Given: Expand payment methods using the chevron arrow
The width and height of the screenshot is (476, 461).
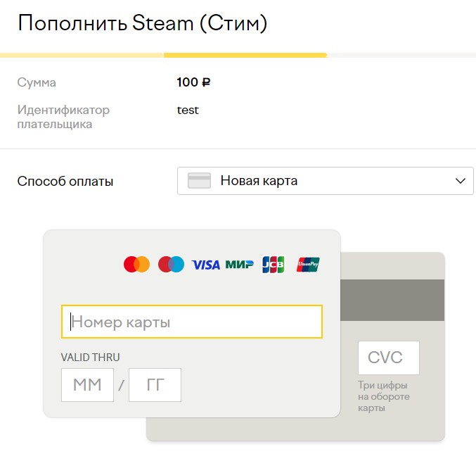Looking at the screenshot, I should (461, 181).
